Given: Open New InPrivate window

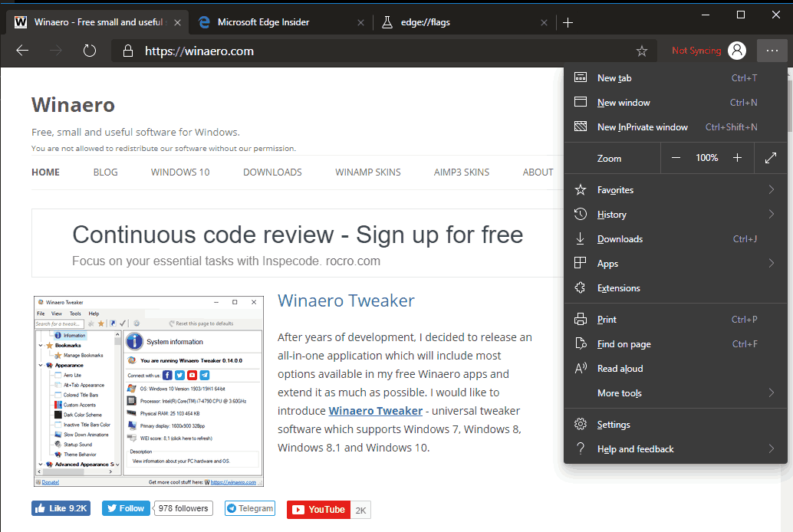Looking at the screenshot, I should 676,127.
